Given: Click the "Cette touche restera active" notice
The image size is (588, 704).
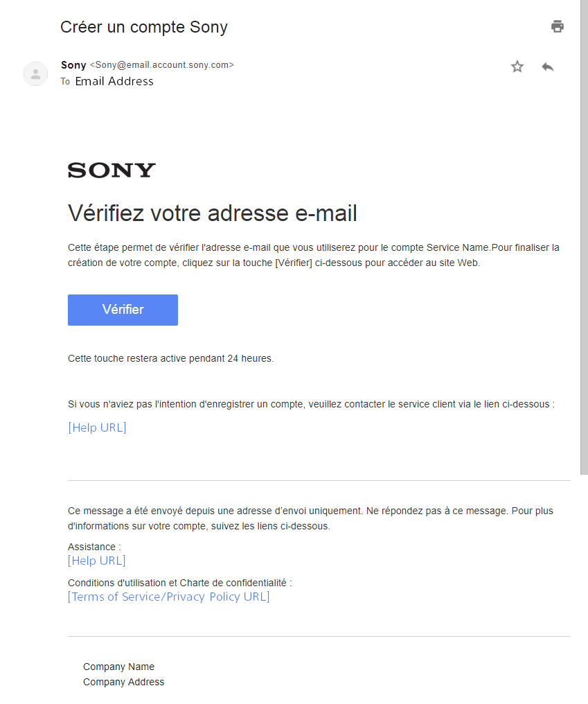Looking at the screenshot, I should click(170, 358).
